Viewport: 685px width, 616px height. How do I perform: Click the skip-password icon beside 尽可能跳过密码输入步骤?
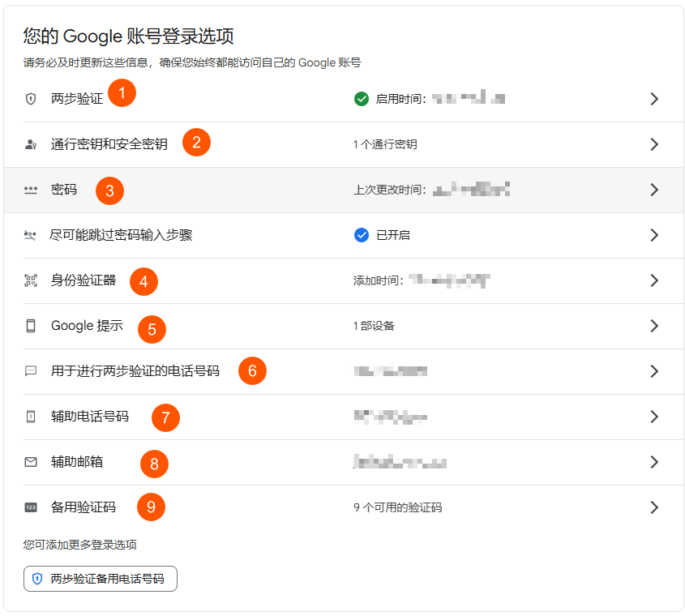pos(30,236)
